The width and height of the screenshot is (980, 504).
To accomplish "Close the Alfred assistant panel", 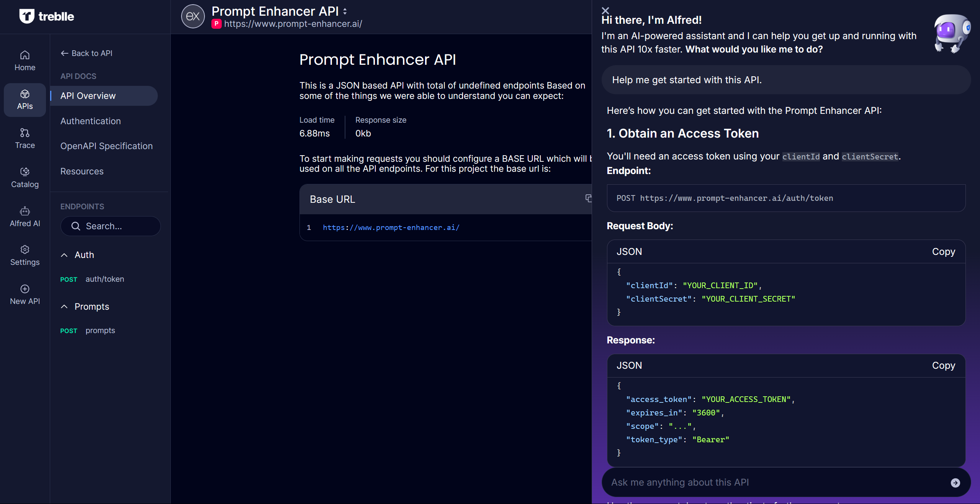I will click(605, 10).
